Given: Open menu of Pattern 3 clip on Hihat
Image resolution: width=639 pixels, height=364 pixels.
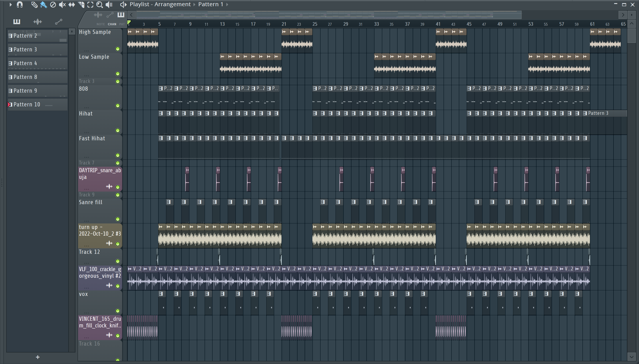Looking at the screenshot, I should click(585, 113).
